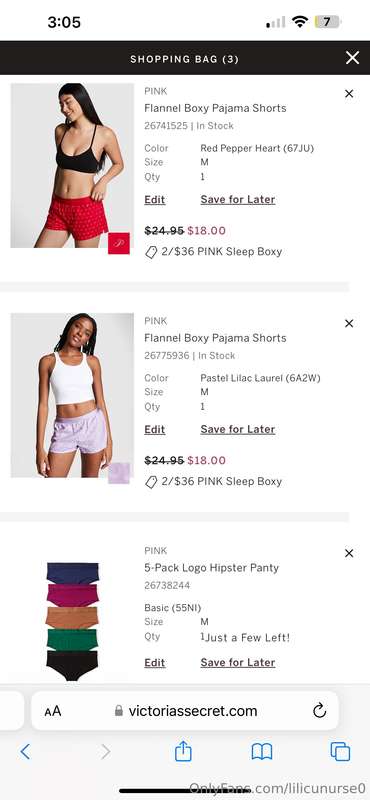Remove Red Pepper Heart pajama shorts from bag
370x800 pixels.
[349, 93]
